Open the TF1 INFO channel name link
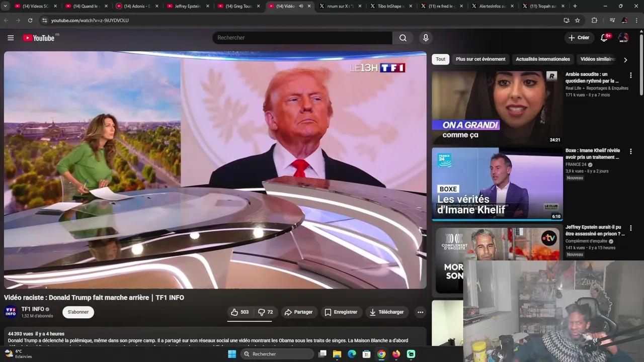 point(33,309)
